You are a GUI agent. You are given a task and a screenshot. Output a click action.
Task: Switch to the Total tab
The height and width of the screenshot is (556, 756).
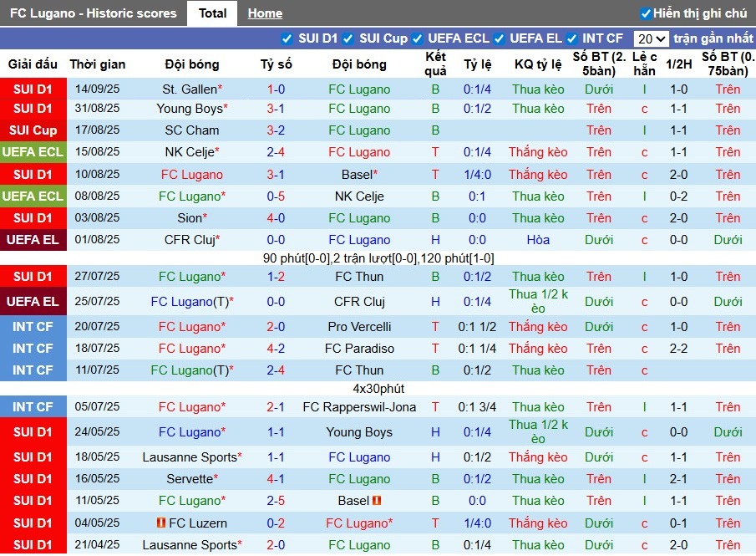(x=212, y=13)
